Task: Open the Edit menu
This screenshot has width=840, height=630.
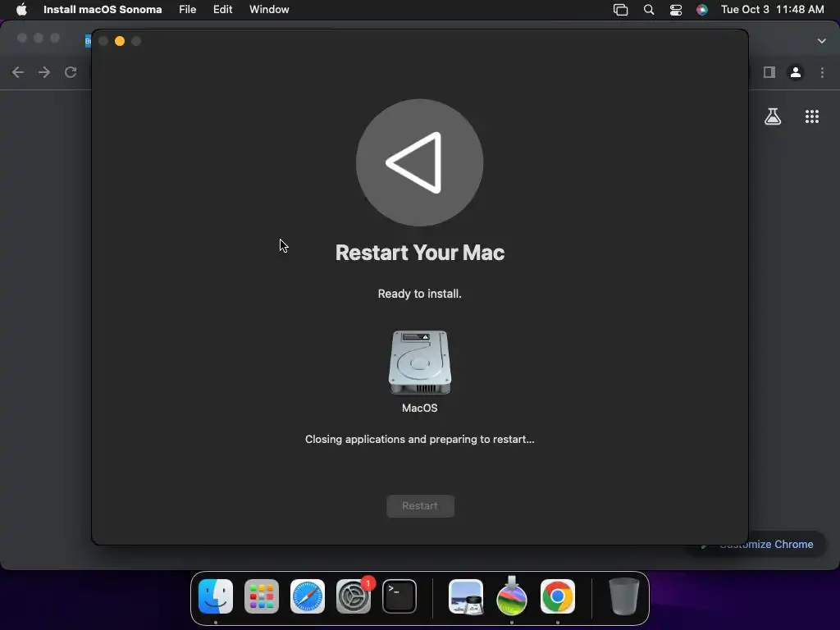Action: [x=222, y=10]
